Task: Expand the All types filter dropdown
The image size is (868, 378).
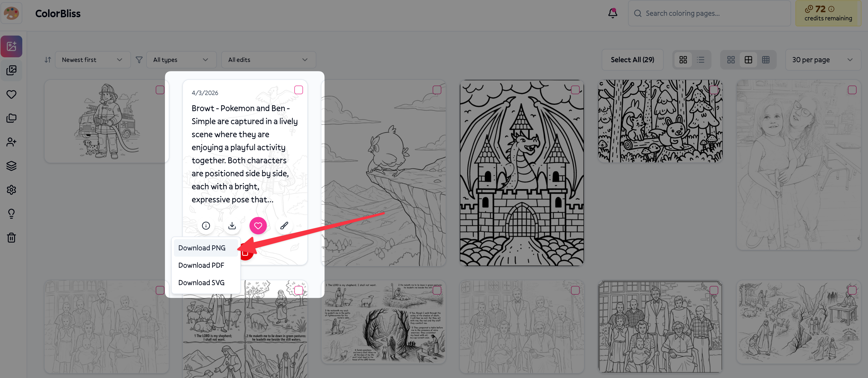Action: [181, 59]
